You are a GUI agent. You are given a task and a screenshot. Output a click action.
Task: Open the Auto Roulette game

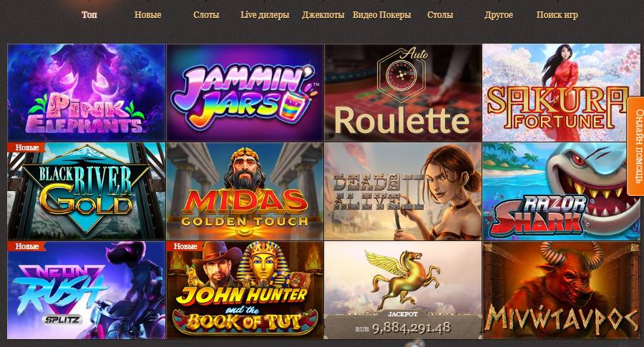click(403, 93)
